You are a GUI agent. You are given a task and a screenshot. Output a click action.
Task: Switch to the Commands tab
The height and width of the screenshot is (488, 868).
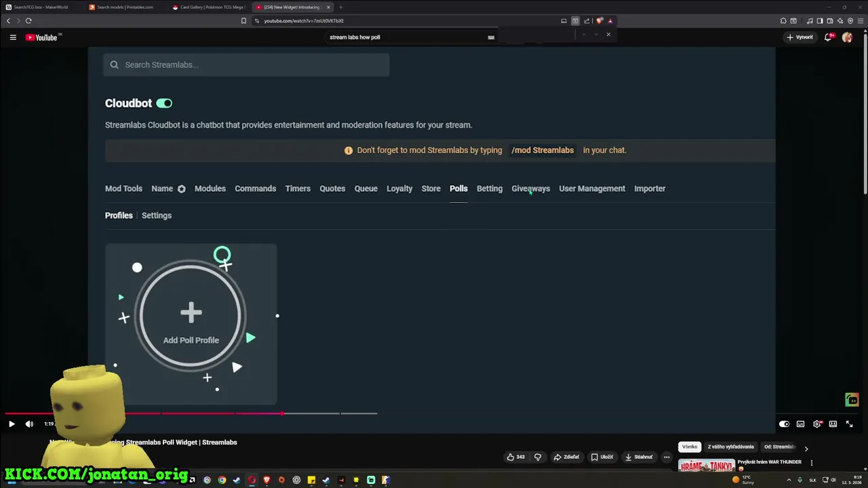[255, 188]
